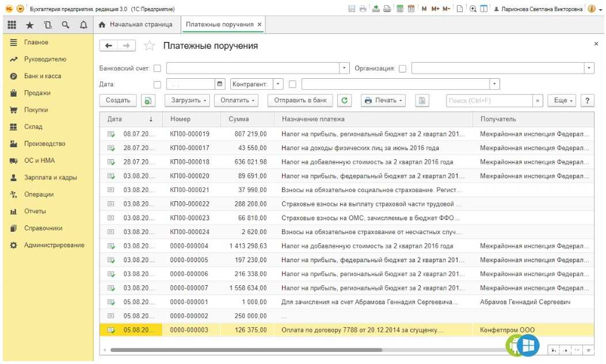Open the Загрузить dropdown button
The width and height of the screenshot is (606, 364).
[x=188, y=101]
